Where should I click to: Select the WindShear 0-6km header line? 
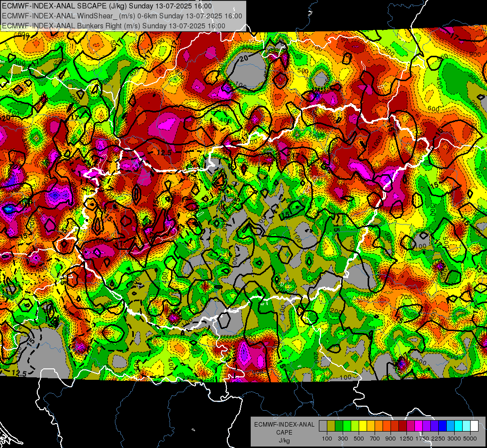coord(122,16)
